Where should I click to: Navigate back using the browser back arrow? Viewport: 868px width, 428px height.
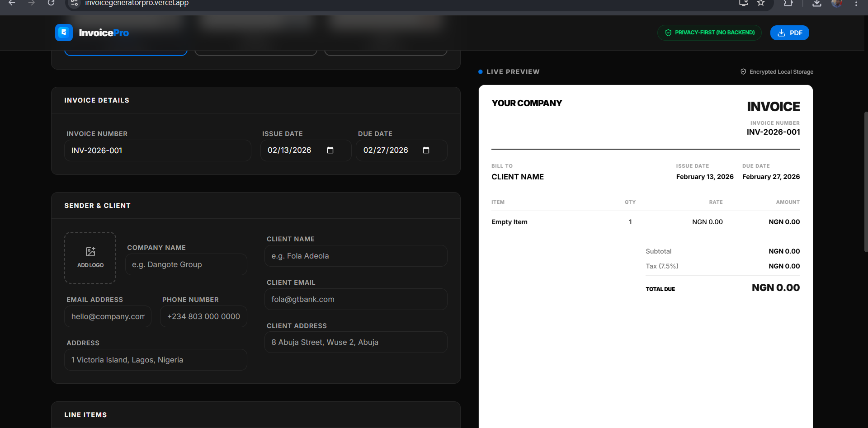[12, 3]
